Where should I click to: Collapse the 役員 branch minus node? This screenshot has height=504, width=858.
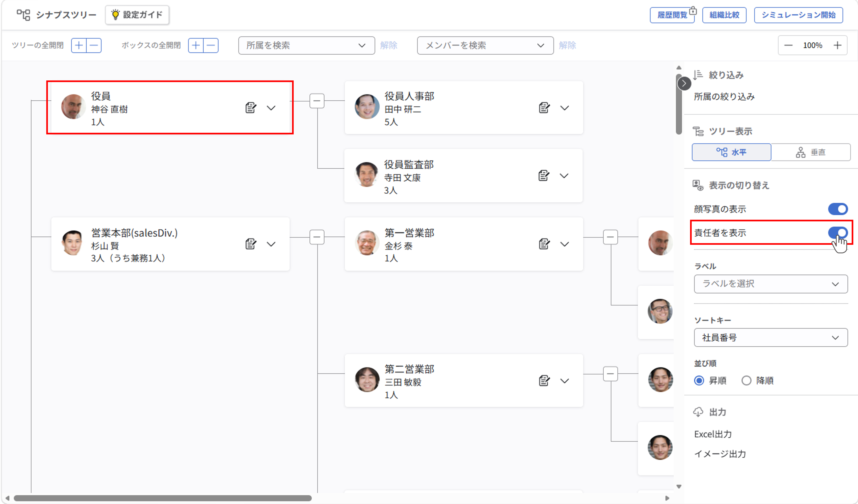click(x=317, y=101)
